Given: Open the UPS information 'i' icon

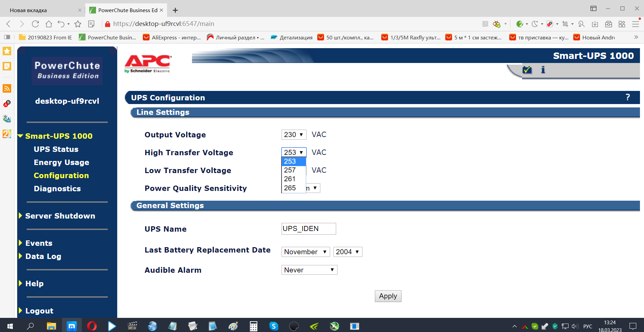Looking at the screenshot, I should 543,70.
